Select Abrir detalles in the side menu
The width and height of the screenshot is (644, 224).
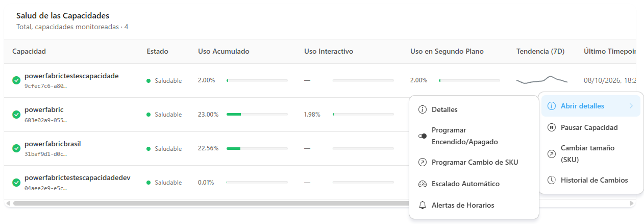tap(591, 106)
